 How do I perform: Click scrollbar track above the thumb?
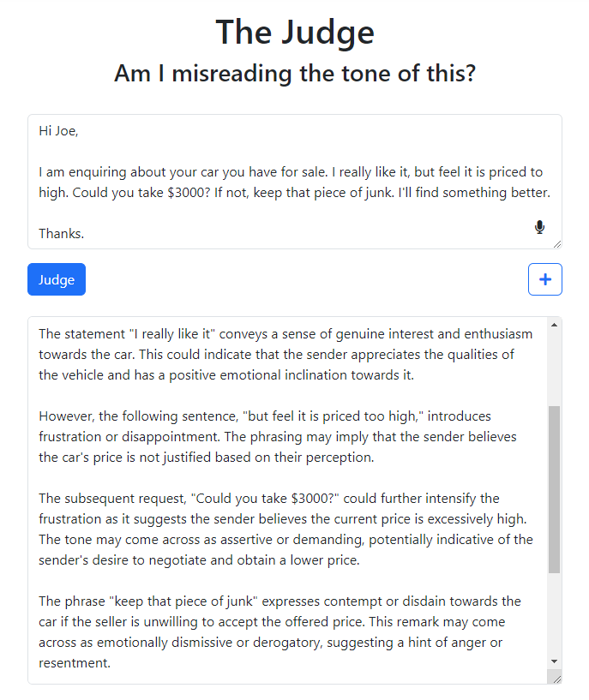click(x=554, y=368)
